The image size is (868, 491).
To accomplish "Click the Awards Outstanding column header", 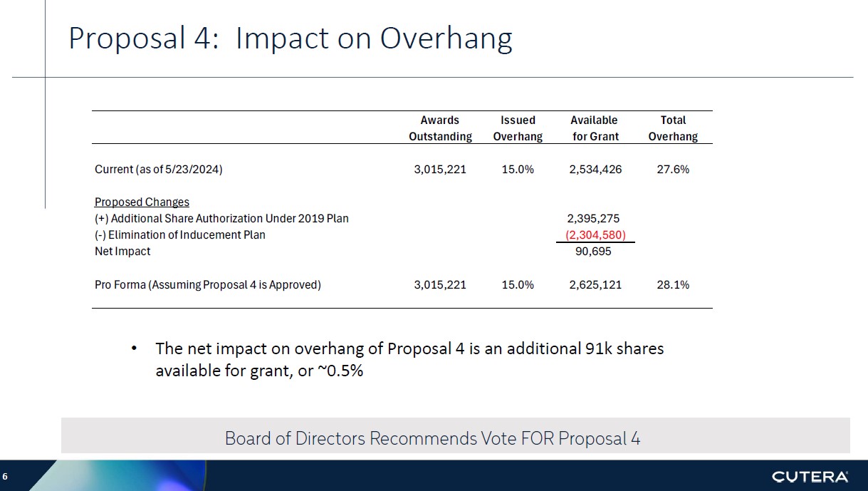I will 439,128.
